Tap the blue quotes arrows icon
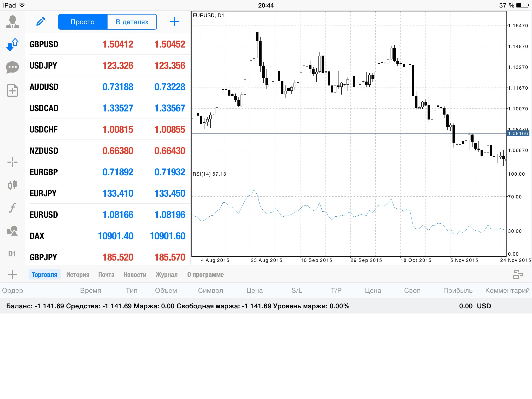Screen dimensions: 532x399 point(12,45)
